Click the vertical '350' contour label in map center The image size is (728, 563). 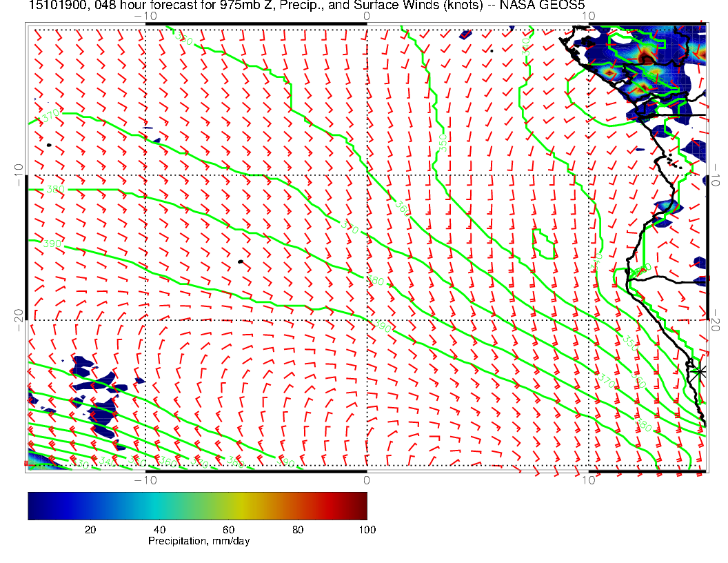pos(443,143)
